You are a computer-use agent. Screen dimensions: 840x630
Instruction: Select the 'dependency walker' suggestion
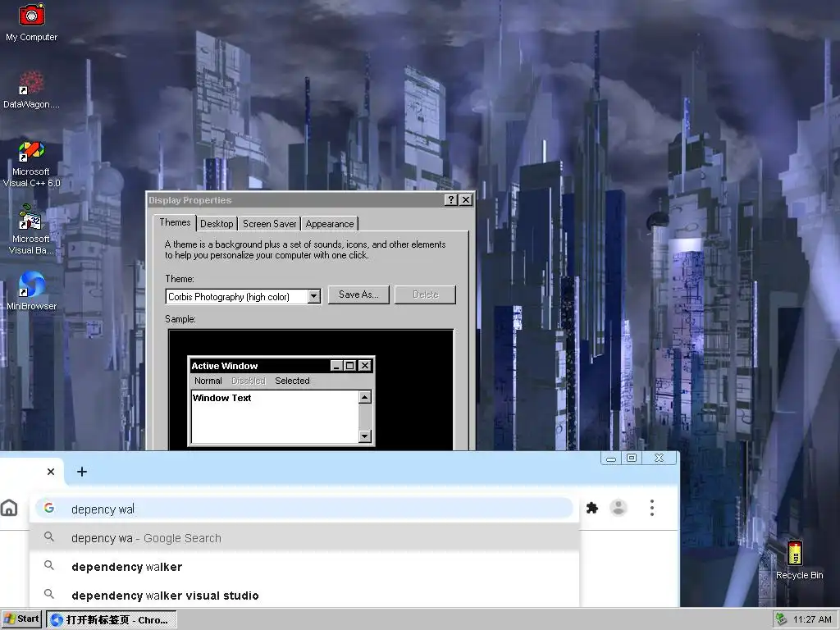(x=304, y=567)
